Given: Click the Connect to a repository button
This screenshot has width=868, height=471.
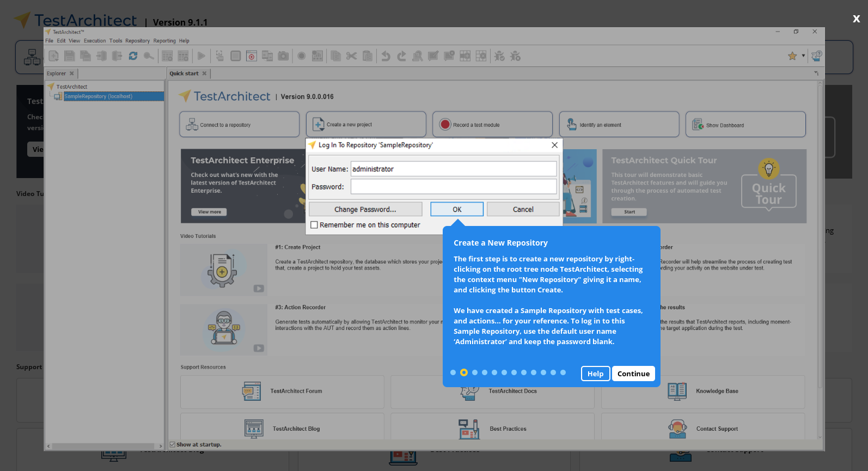Looking at the screenshot, I should 240,125.
